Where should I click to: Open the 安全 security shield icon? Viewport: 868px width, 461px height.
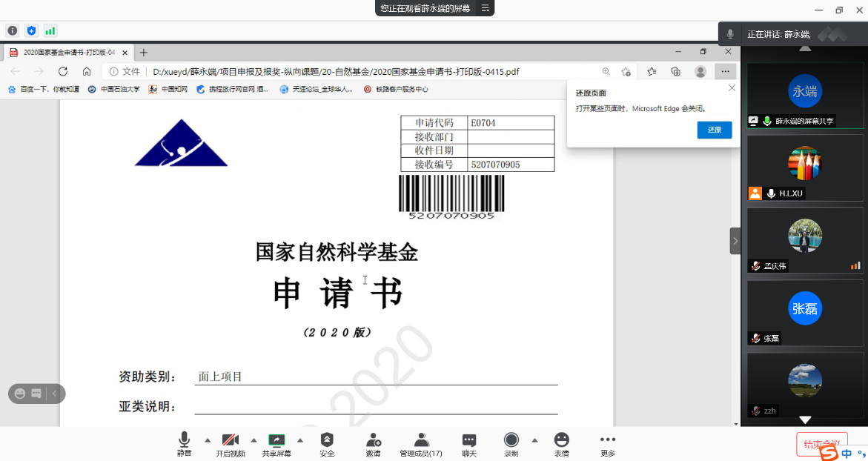click(327, 444)
